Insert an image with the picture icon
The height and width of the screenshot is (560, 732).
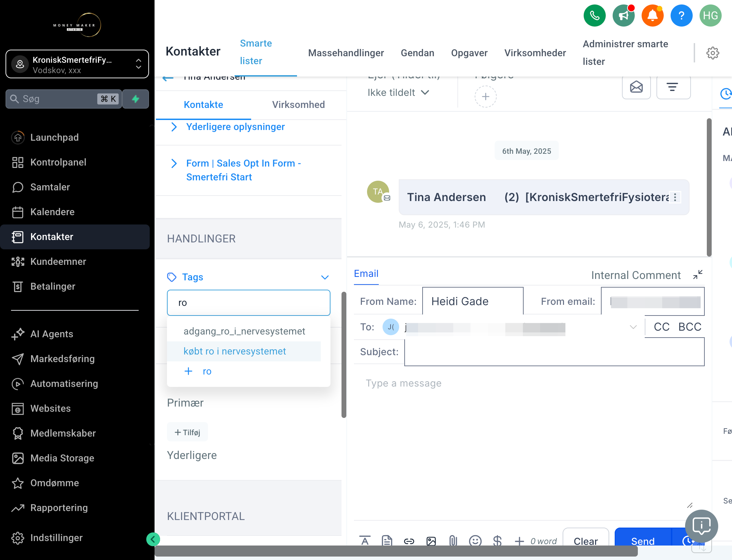coord(431,541)
